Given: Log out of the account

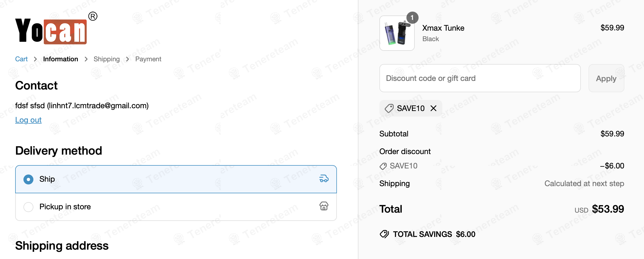Looking at the screenshot, I should 28,120.
